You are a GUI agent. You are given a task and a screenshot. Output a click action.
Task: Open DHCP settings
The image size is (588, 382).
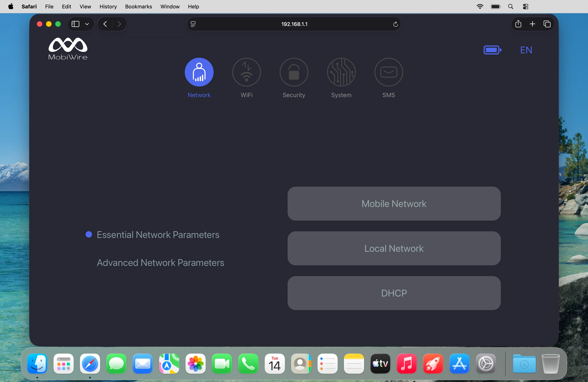394,293
